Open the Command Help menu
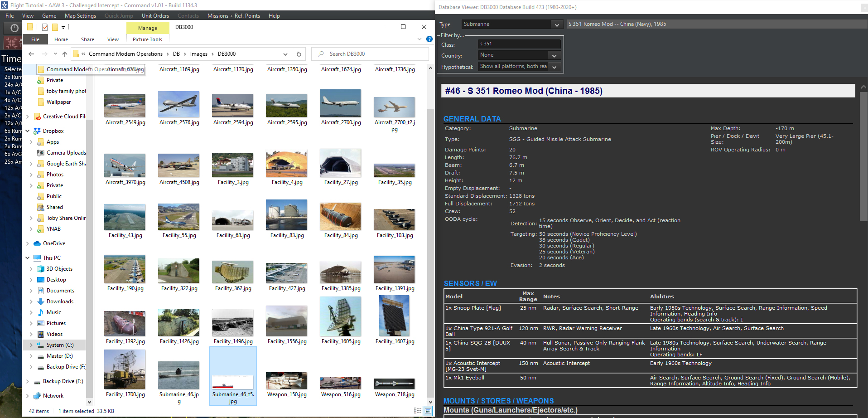The image size is (868, 418). click(274, 16)
